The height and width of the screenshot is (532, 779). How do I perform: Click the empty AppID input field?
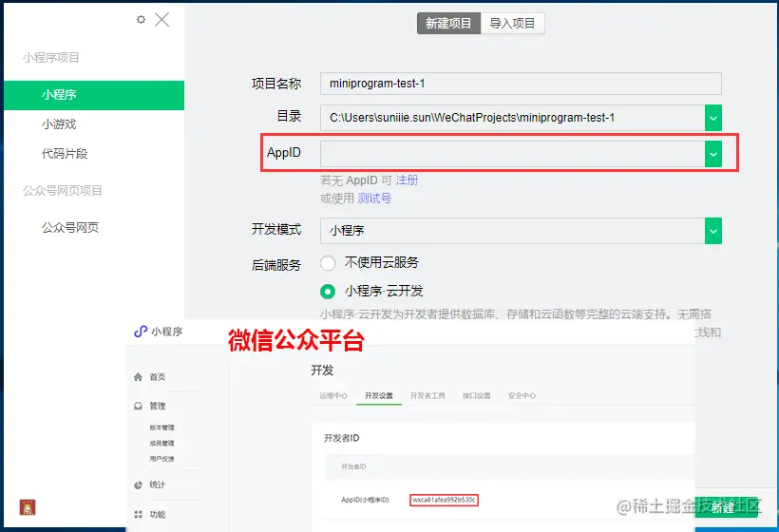(512, 154)
